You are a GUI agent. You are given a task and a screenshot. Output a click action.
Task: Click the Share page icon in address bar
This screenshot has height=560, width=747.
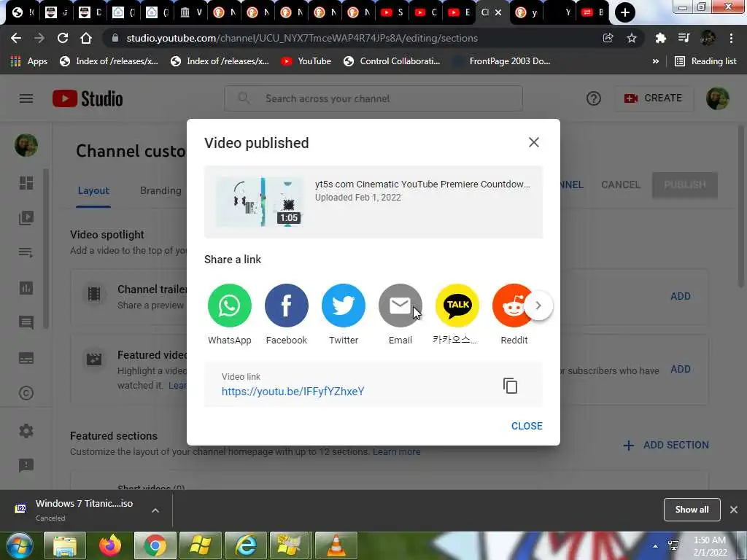608,38
